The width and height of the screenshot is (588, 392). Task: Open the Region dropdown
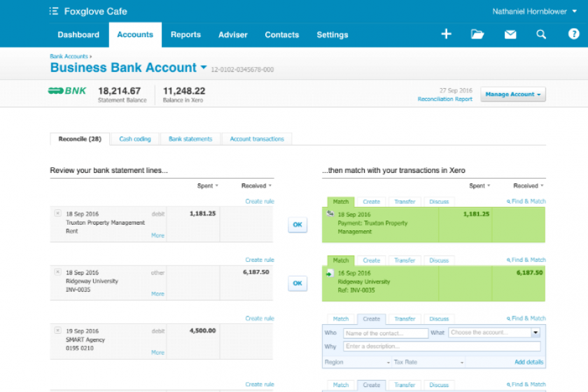[x=357, y=362]
